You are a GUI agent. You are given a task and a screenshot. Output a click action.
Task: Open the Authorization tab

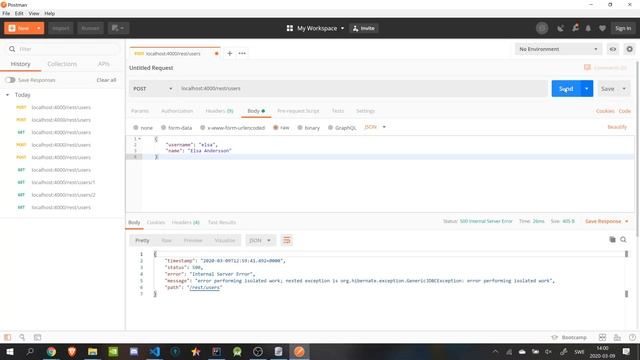177,111
